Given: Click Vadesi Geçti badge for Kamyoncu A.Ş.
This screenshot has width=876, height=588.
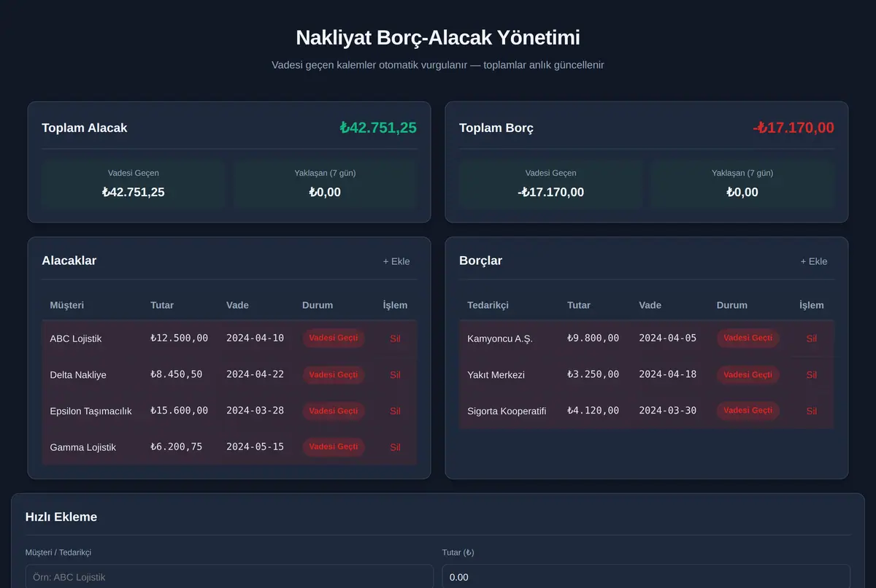Looking at the screenshot, I should (748, 339).
